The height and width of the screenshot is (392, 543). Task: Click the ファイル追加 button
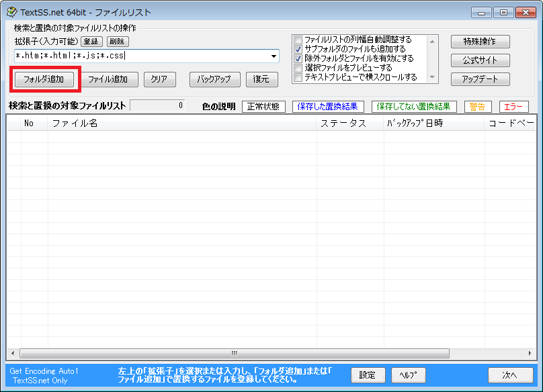(108, 79)
